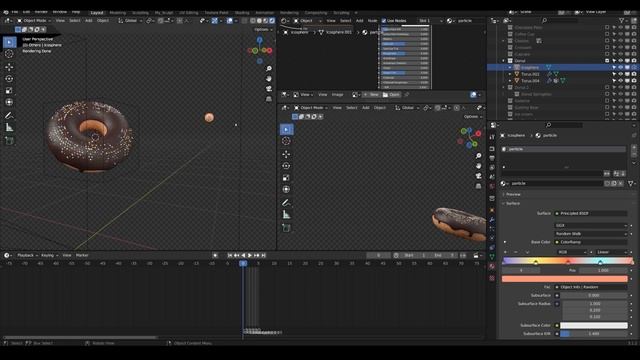Toggle render camera icon for Torus.003
This screenshot has height=360, width=640.
634,74
